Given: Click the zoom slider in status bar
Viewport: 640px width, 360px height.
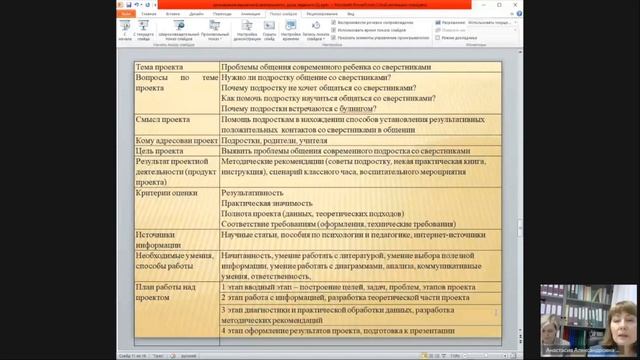Looking at the screenshot, I should (485, 356).
